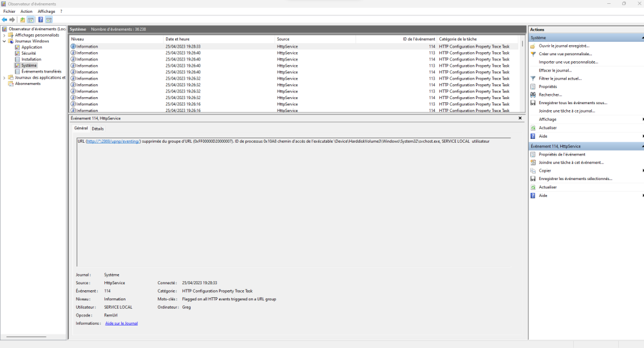
Task: Collapse the Journaux Windows tree node
Action: click(x=5, y=41)
